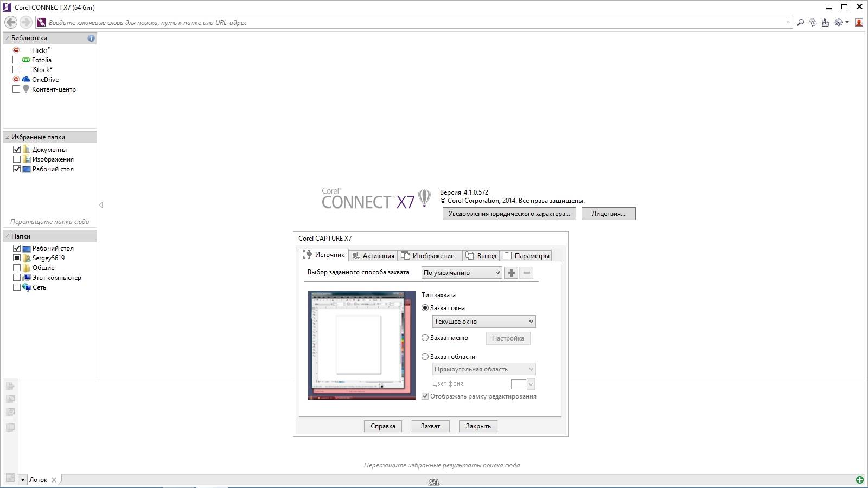868x488 pixels.
Task: Switch to the Вывод tab
Action: pos(481,256)
